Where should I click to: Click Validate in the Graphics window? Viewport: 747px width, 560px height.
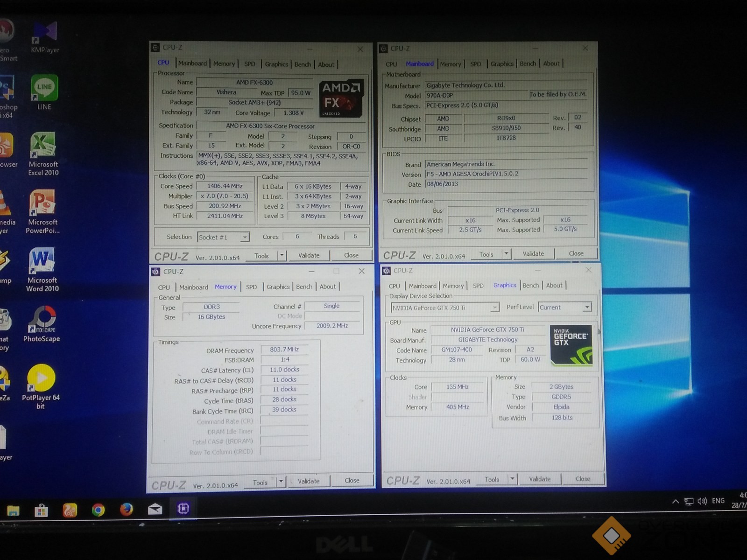(540, 479)
